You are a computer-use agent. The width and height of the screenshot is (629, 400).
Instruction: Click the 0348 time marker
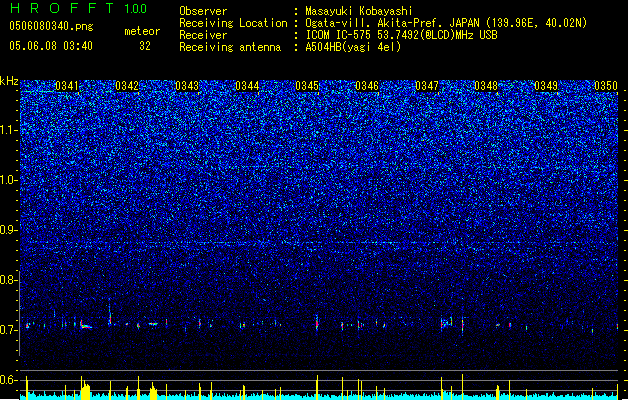click(x=486, y=86)
